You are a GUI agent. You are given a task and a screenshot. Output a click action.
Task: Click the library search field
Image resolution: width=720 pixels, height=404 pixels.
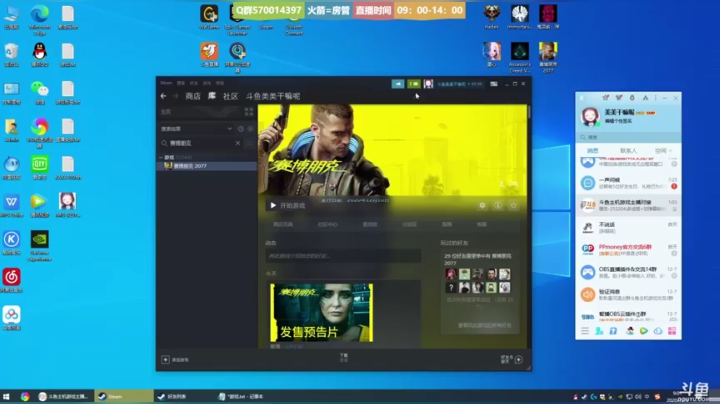coord(201,143)
